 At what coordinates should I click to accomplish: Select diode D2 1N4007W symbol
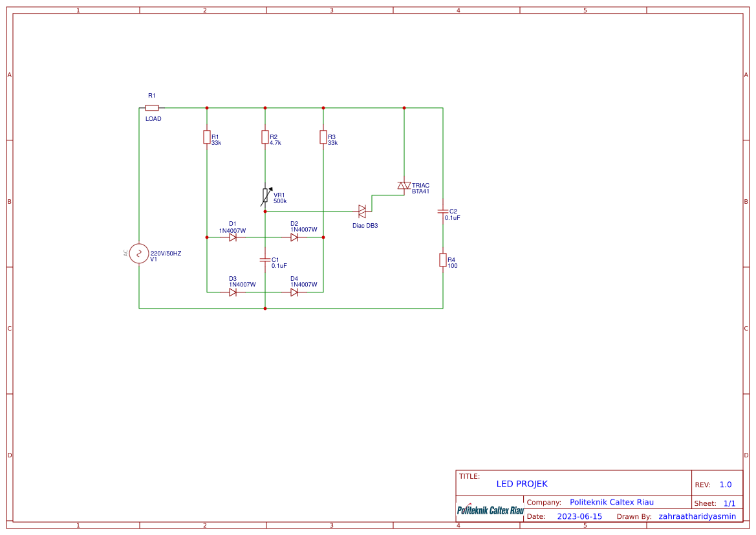coord(294,237)
